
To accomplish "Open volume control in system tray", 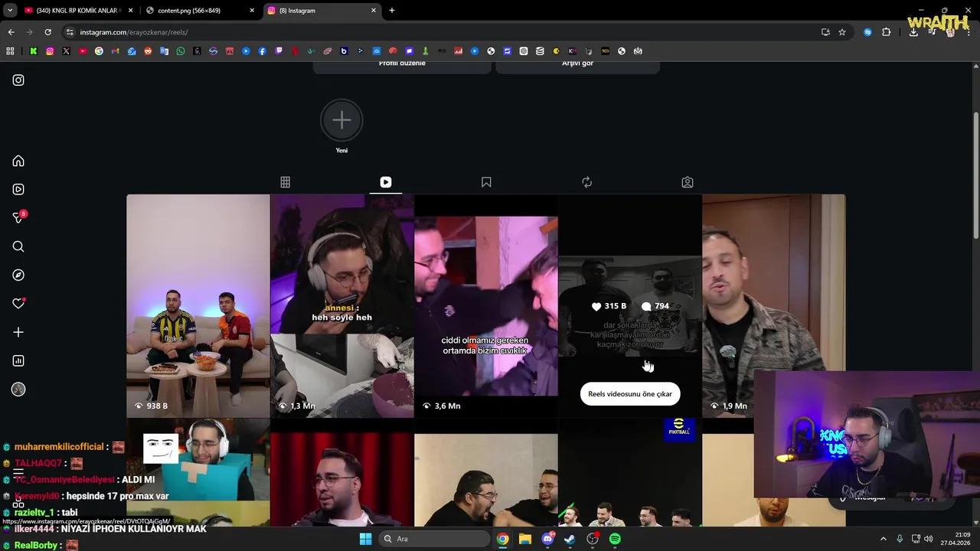I will [x=928, y=539].
